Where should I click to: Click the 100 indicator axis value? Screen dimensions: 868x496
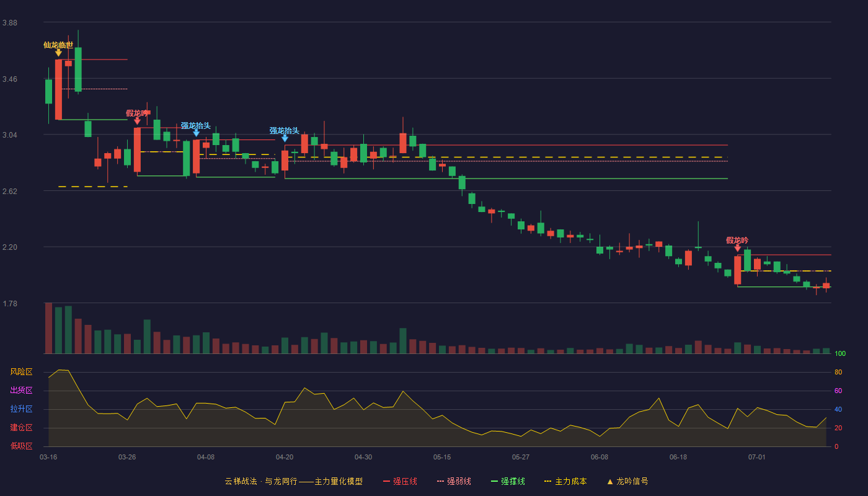pyautogui.click(x=840, y=354)
